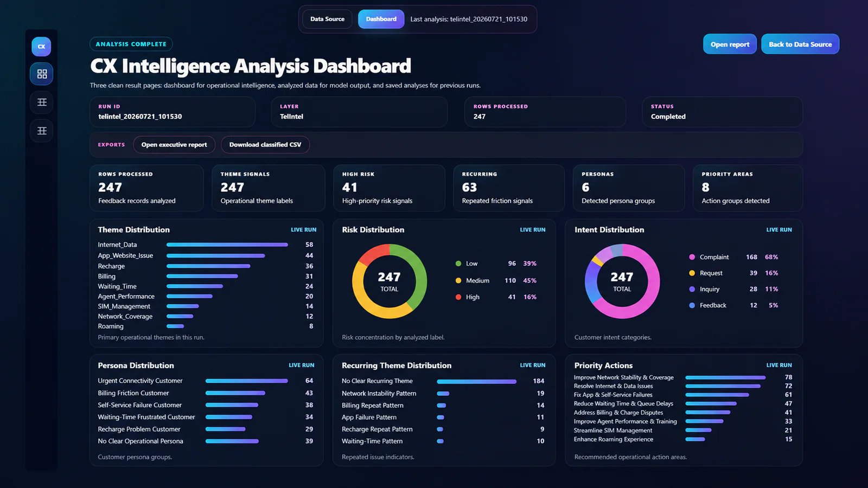
Task: Click the Low risk green legend dot
Action: [458, 264]
